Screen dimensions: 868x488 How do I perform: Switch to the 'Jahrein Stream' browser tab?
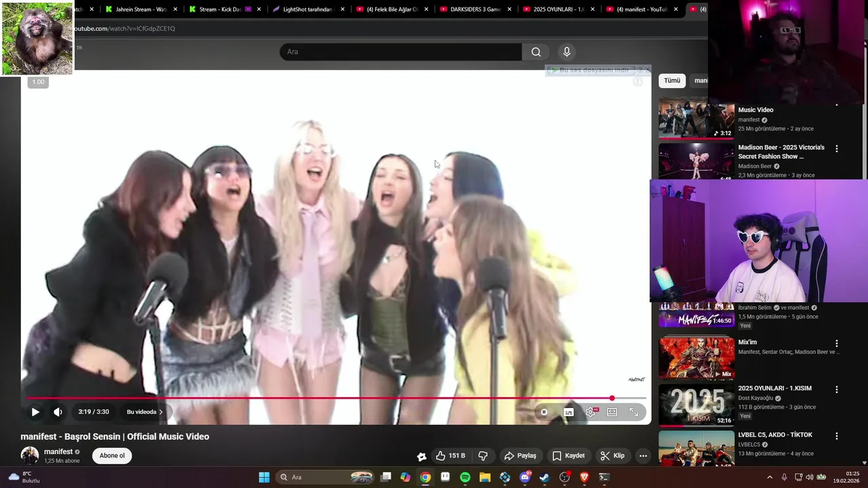[142, 9]
